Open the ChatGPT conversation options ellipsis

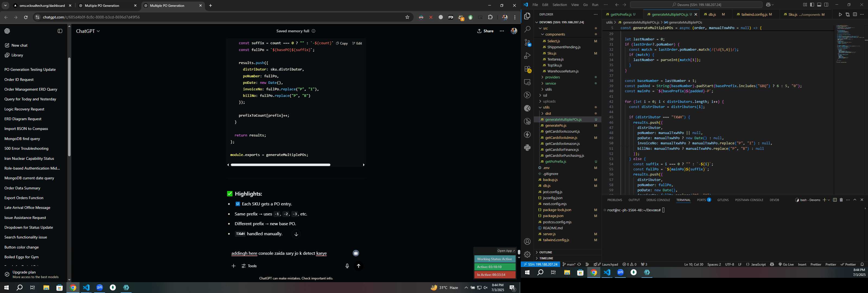coord(502,31)
